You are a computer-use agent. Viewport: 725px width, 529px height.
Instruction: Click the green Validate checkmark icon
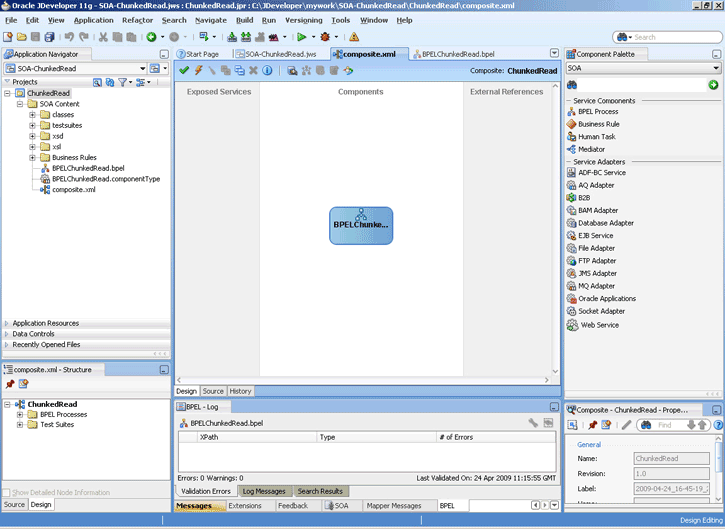pos(184,70)
